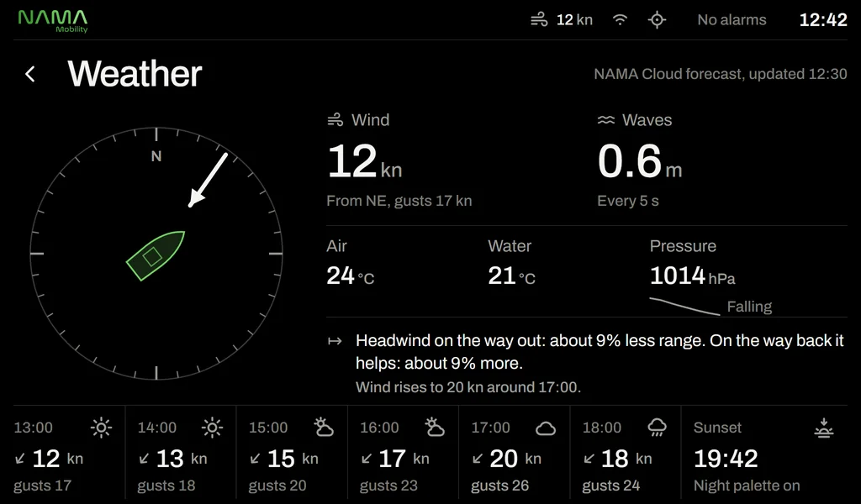This screenshot has width=861, height=504.
Task: Click the Water temperature 21 °C
Action: tap(512, 276)
